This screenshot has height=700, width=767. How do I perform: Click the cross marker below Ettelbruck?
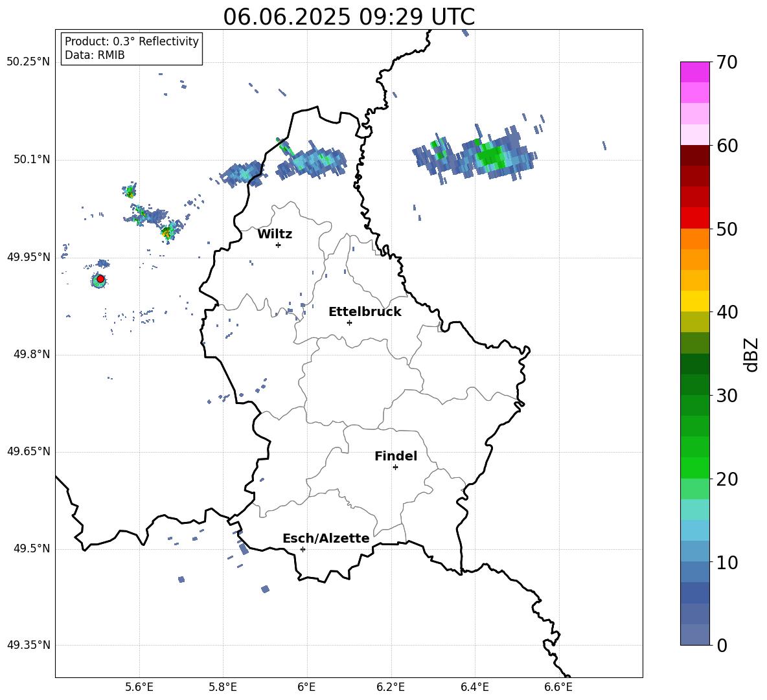349,322
